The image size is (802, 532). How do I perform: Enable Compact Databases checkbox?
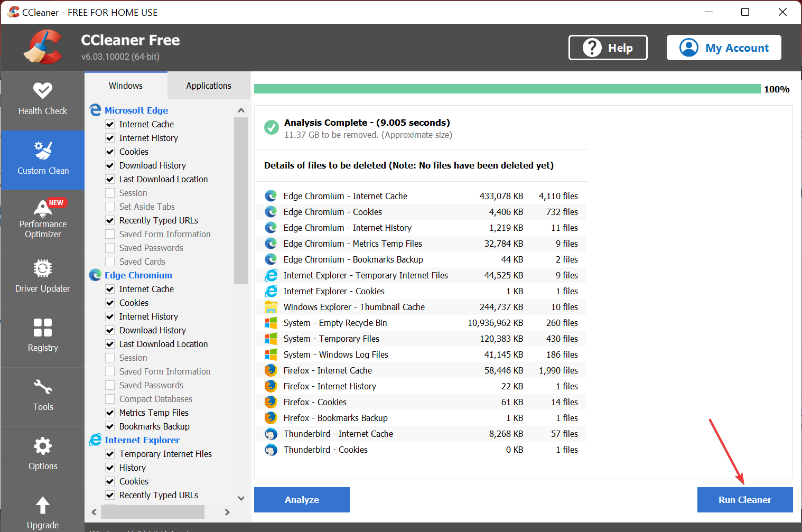[x=110, y=399]
